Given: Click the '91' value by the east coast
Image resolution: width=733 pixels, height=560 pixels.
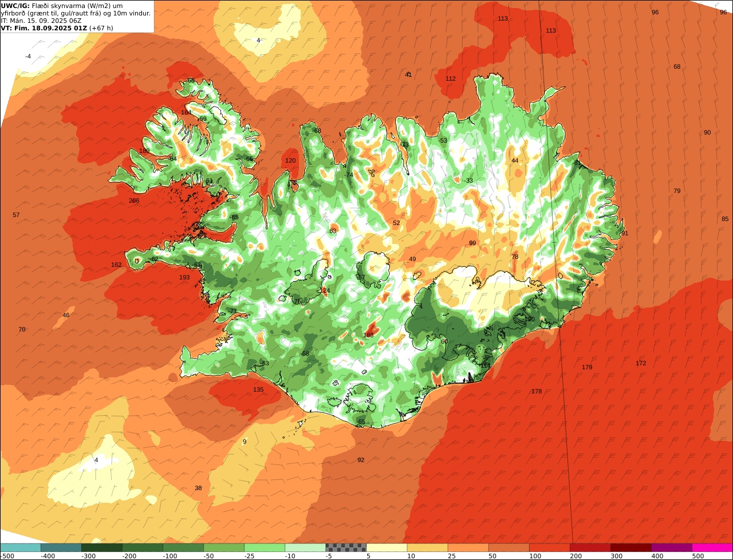Looking at the screenshot, I should pos(625,234).
